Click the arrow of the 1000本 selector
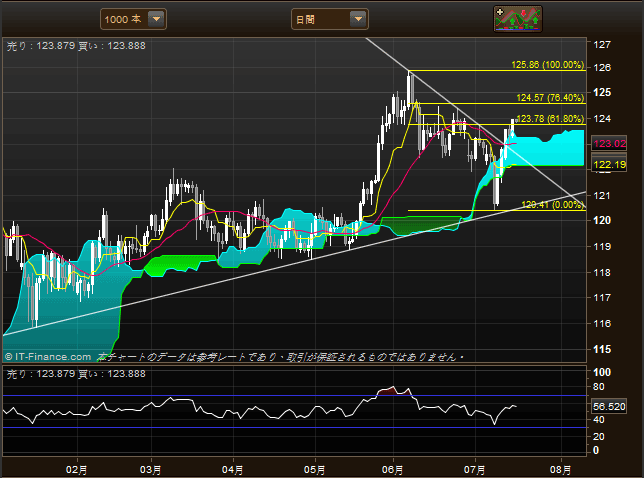 [156, 19]
